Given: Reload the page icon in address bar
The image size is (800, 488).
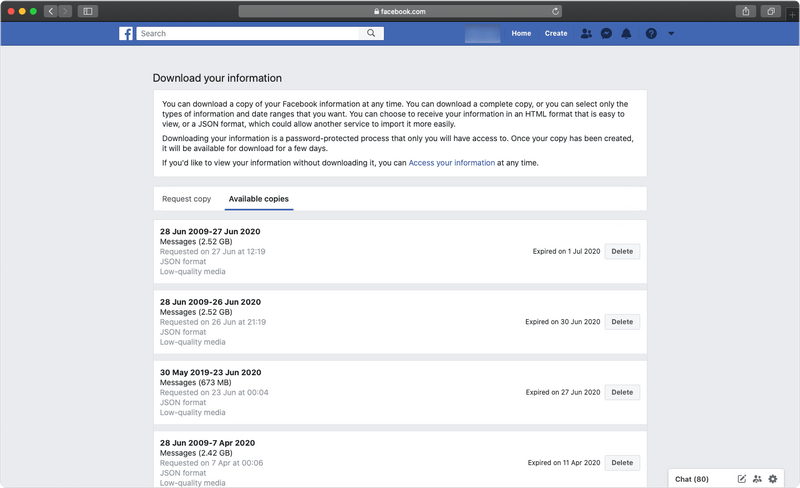Looking at the screenshot, I should point(556,11).
